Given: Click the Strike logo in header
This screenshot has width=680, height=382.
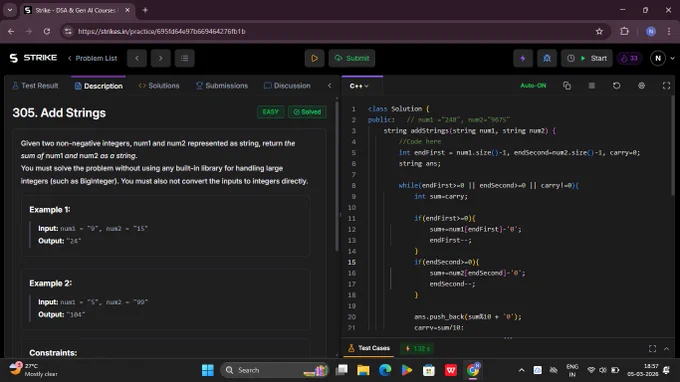Looking at the screenshot, I should click(x=33, y=58).
